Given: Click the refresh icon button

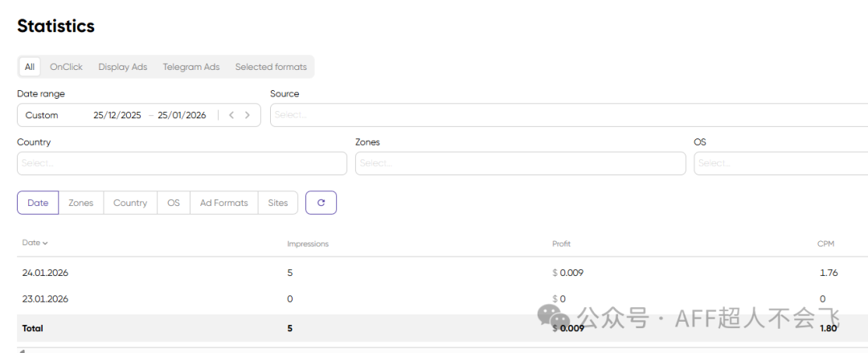Looking at the screenshot, I should [x=321, y=203].
